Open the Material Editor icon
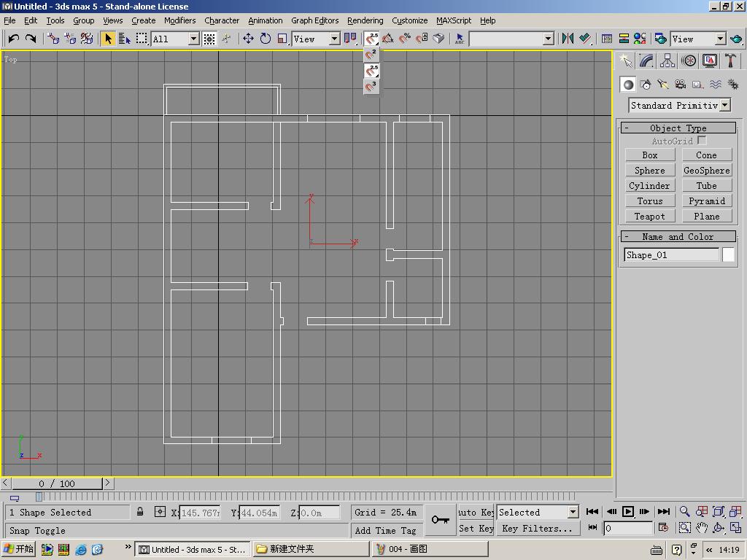The image size is (747, 560). (640, 39)
